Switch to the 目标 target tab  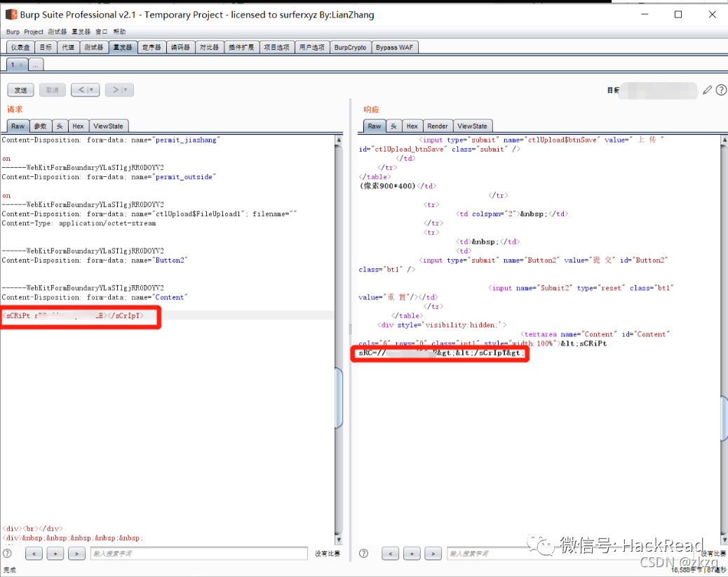[46, 48]
